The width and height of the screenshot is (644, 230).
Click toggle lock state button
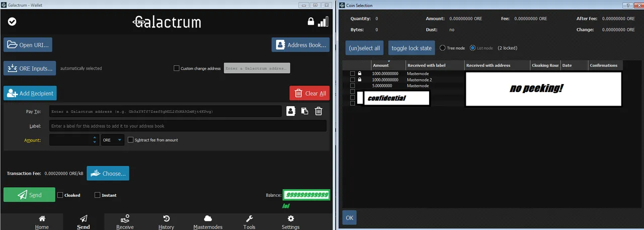[412, 48]
